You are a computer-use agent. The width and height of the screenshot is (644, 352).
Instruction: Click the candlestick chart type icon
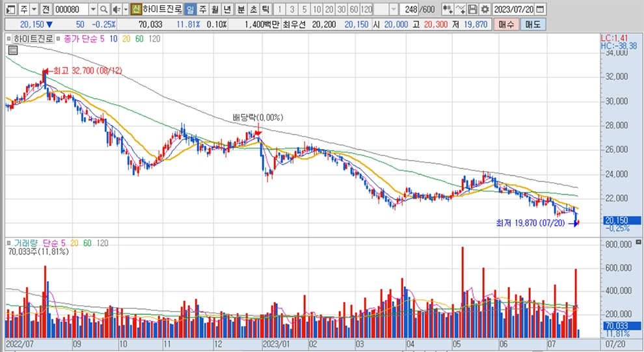click(x=448, y=9)
